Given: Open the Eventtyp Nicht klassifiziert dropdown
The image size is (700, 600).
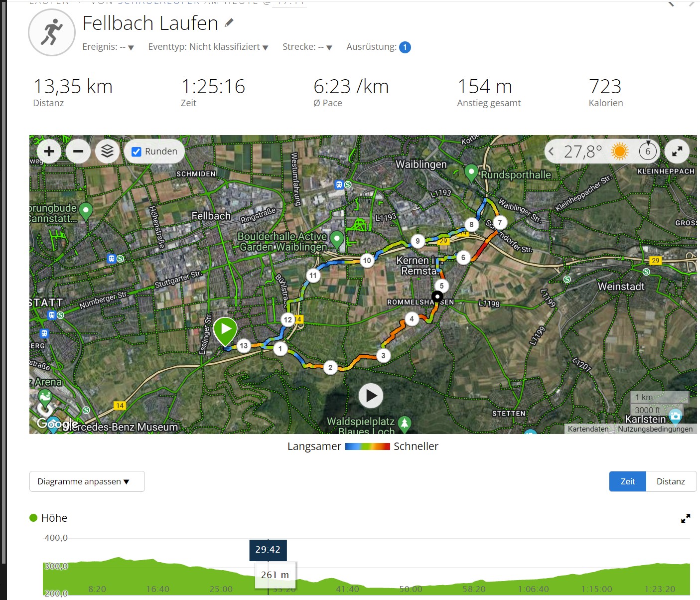Looking at the screenshot, I should [x=208, y=47].
